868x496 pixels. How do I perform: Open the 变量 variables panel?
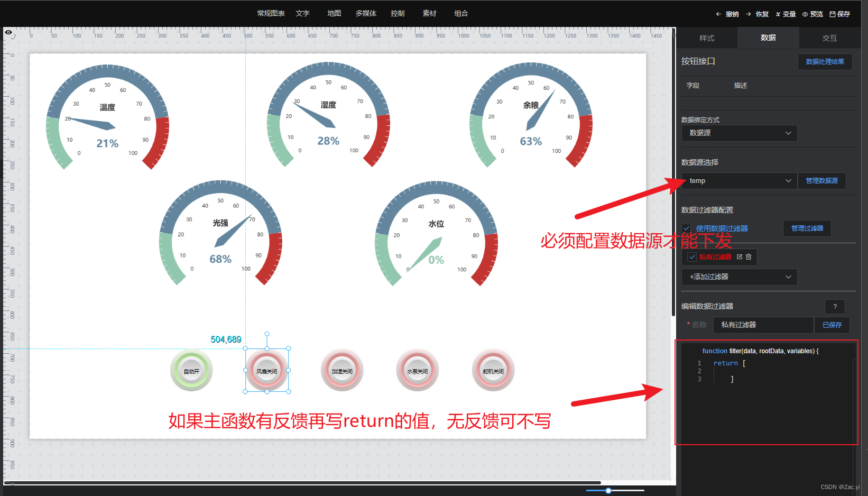click(x=786, y=14)
